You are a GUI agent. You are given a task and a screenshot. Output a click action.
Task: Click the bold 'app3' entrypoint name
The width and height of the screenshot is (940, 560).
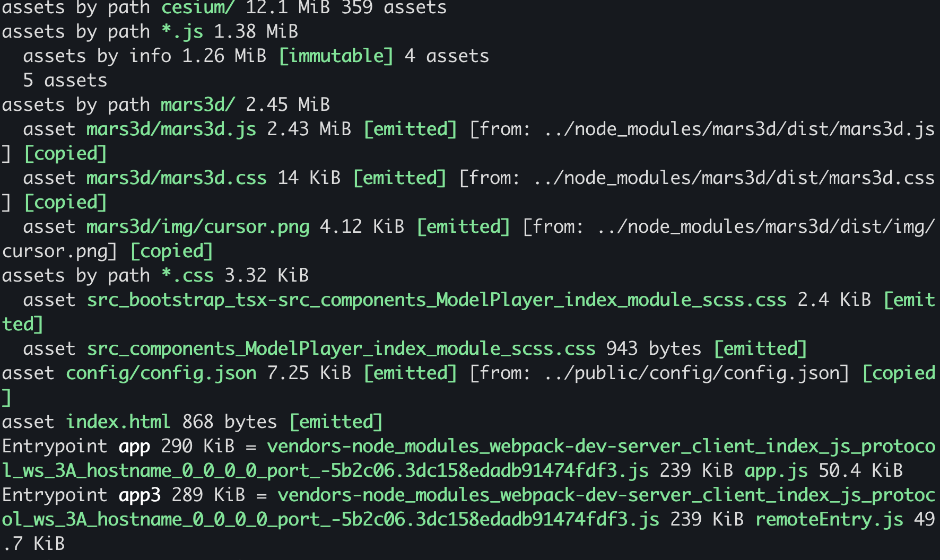pyautogui.click(x=140, y=495)
